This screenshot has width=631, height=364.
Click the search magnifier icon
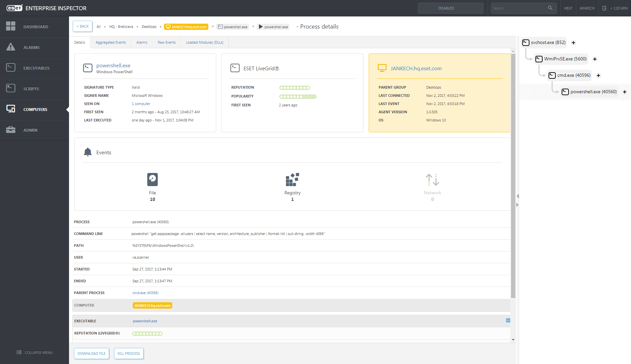tap(550, 8)
